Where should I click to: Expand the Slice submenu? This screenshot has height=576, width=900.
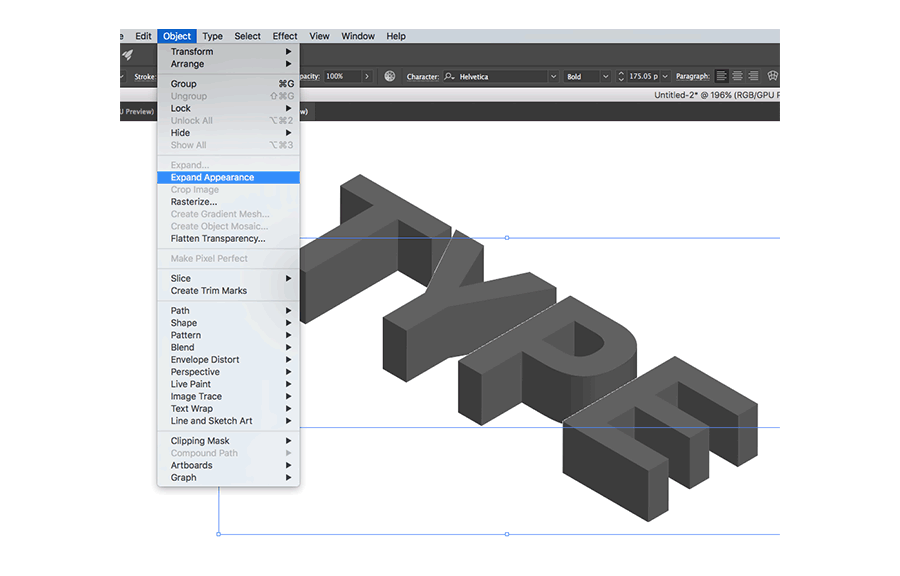click(x=228, y=278)
